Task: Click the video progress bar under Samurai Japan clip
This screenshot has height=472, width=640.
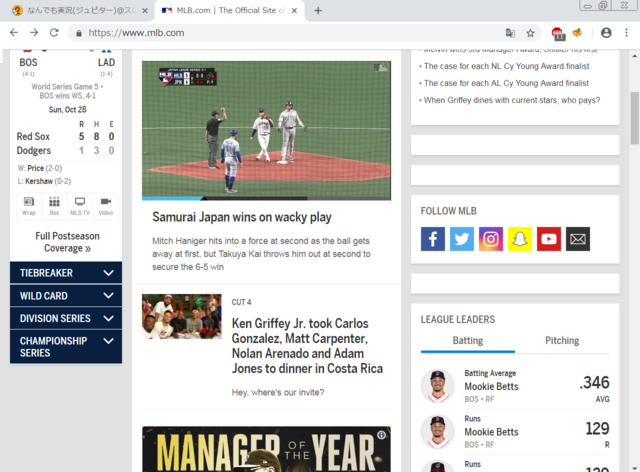Action: click(x=266, y=198)
